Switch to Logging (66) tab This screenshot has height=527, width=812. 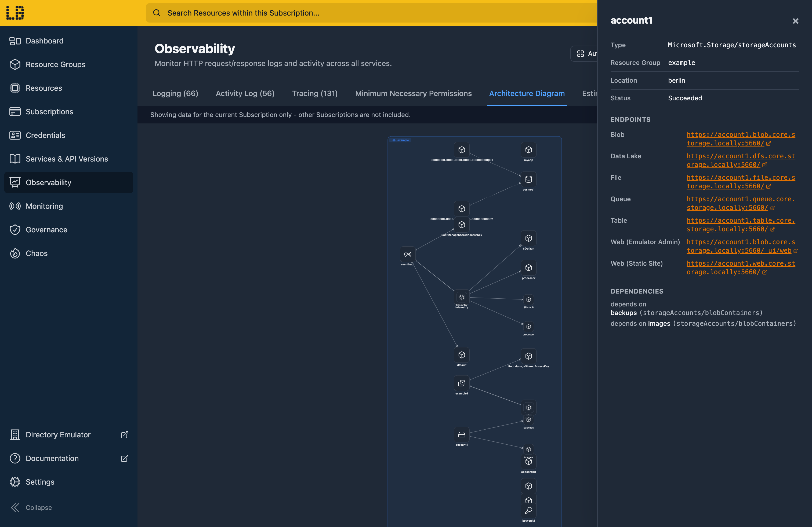click(175, 93)
